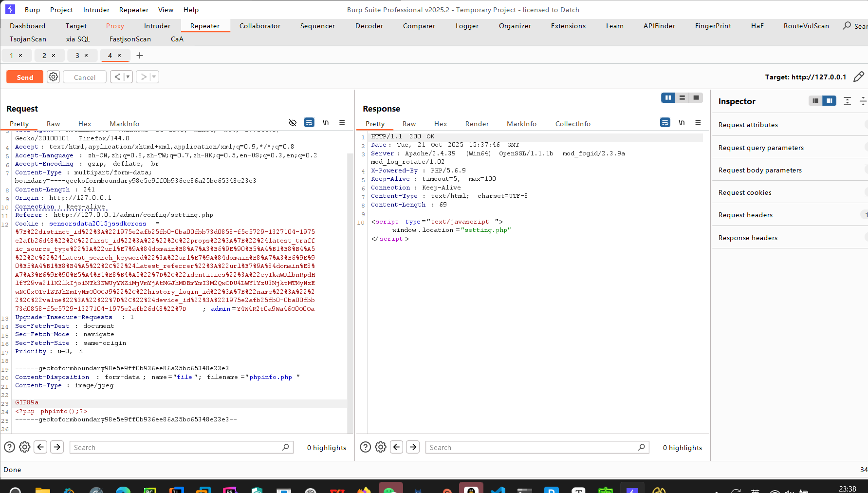868x493 pixels.
Task: Switch response view to Render tab
Action: [477, 124]
